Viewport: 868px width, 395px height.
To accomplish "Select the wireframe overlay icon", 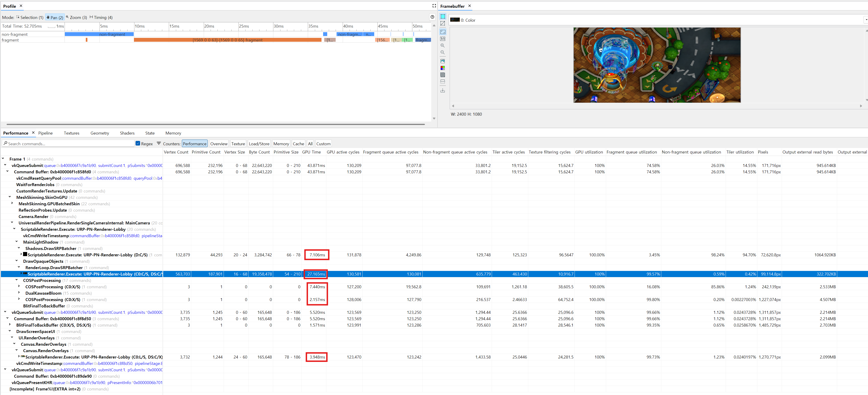I will pyautogui.click(x=443, y=23).
